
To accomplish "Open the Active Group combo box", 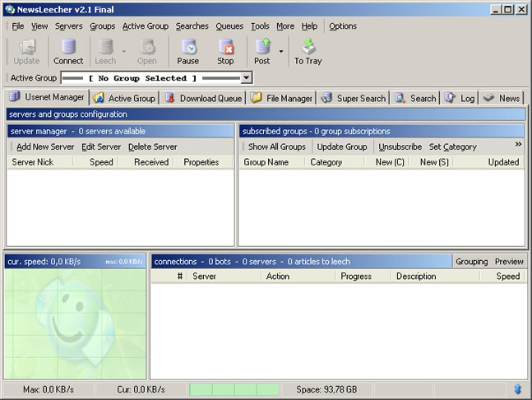I will tap(156, 78).
